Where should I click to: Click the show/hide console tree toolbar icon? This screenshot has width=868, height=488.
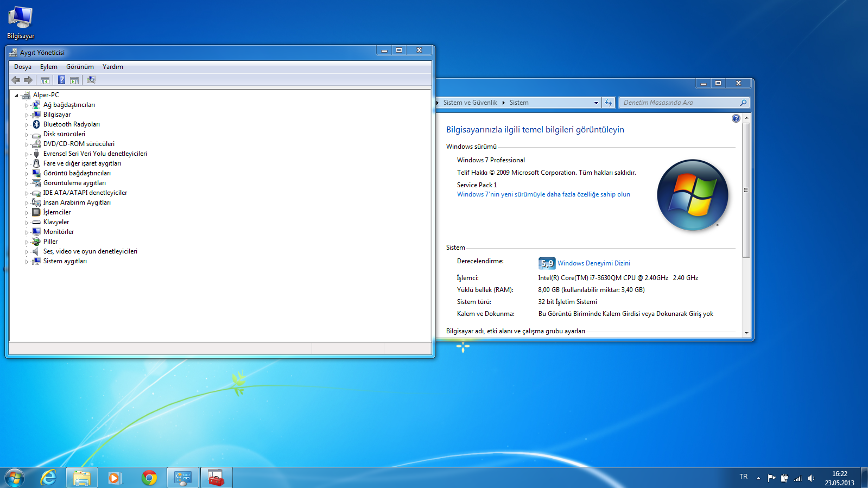(45, 80)
